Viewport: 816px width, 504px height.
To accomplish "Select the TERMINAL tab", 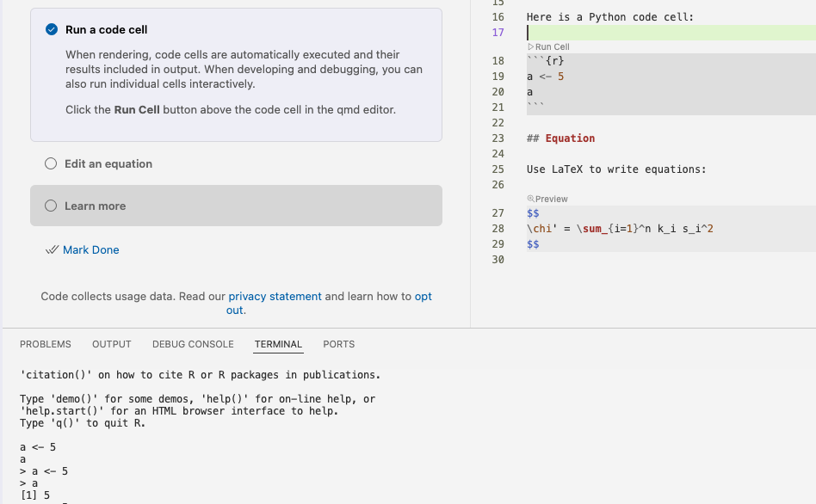I will point(278,344).
